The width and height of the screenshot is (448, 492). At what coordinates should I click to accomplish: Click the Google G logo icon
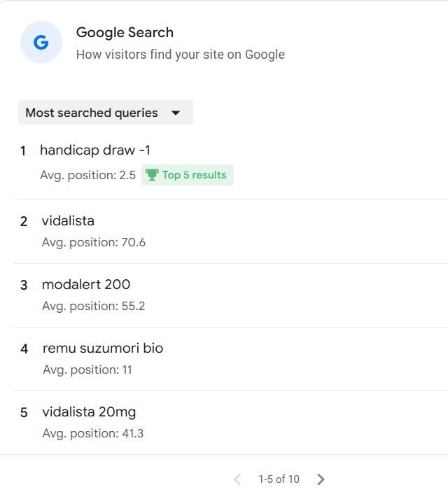coord(41,43)
